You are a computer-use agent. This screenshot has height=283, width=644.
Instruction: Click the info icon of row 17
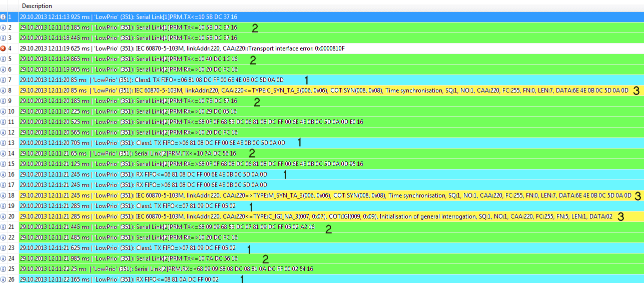pyautogui.click(x=4, y=185)
